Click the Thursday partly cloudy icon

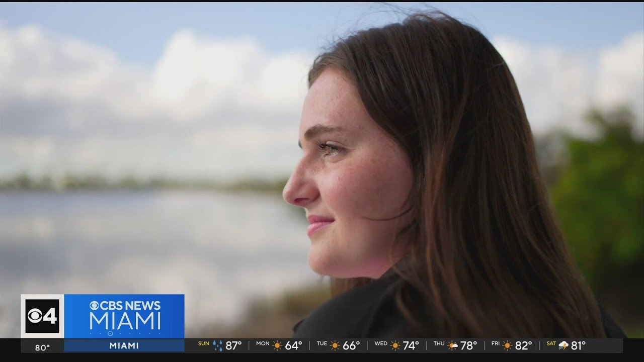[453, 345]
